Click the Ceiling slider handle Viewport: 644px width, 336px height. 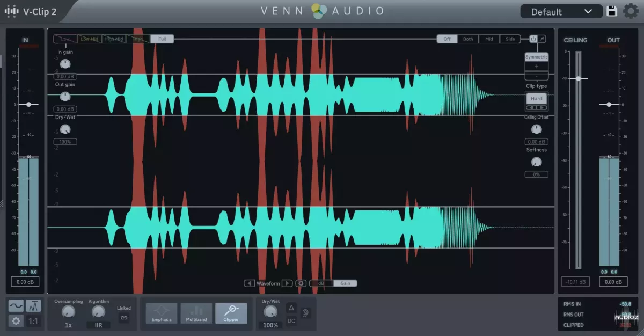pyautogui.click(x=578, y=78)
